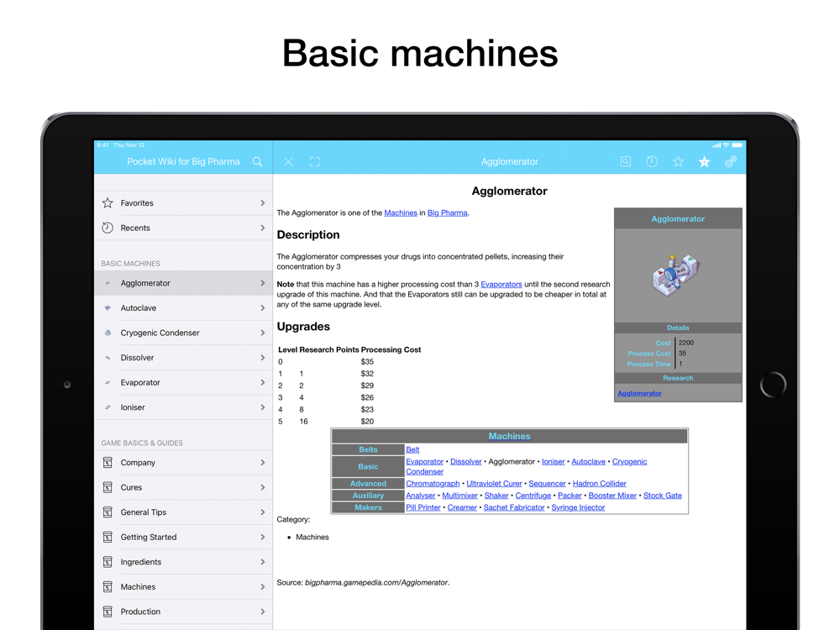840x630 pixels.
Task: Select Agglomerator in Basic Machines list
Action: pyautogui.click(x=183, y=283)
